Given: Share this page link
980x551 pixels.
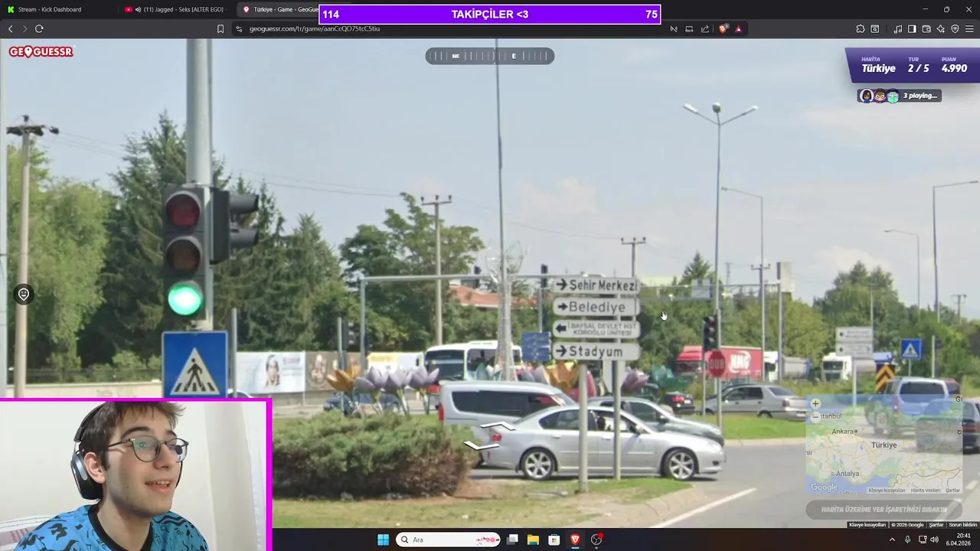Looking at the screenshot, I should [705, 28].
